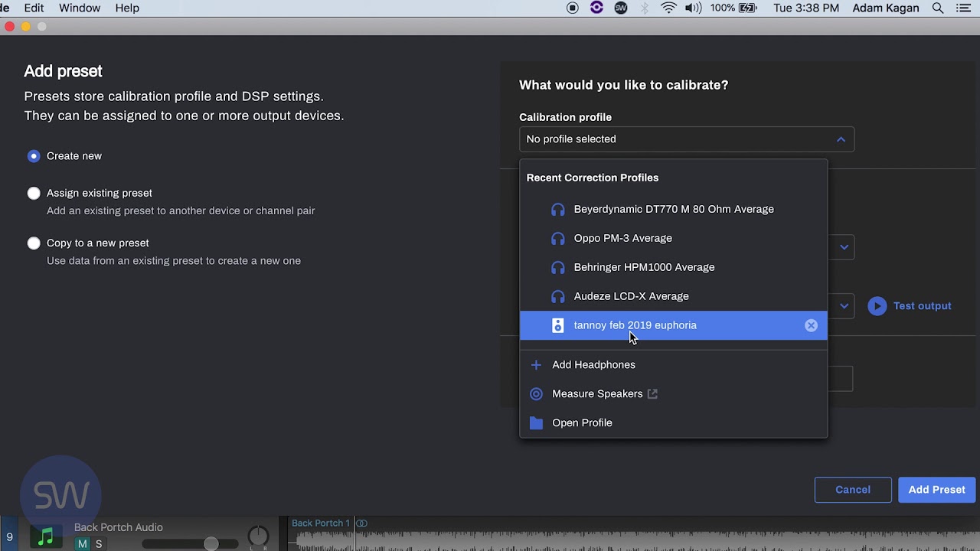Viewport: 980px width, 551px height.
Task: Mute the Back Portch Audio track
Action: point(82,544)
